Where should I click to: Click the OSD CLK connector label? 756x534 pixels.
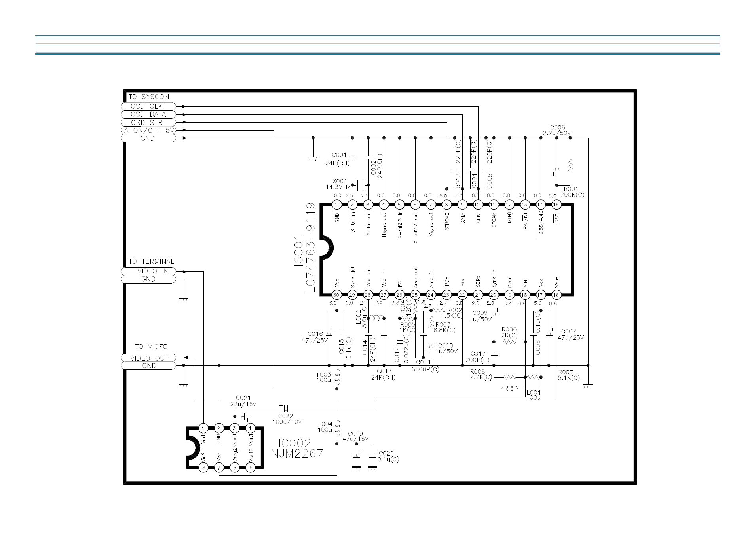tap(148, 106)
